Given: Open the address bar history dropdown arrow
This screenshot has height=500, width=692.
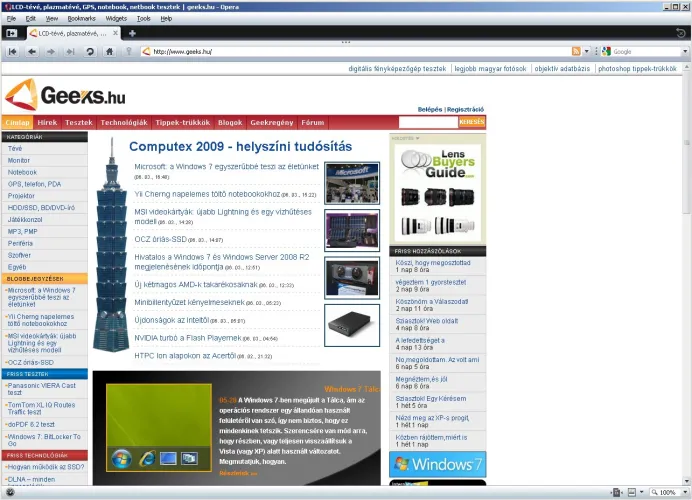Looking at the screenshot, I should [587, 52].
